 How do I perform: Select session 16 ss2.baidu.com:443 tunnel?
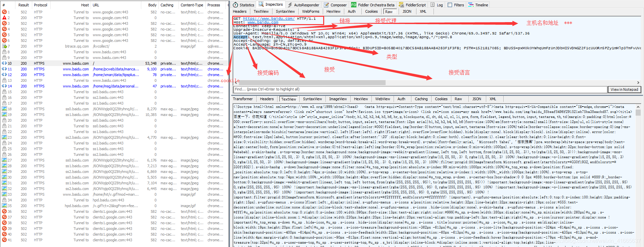pos(114,98)
